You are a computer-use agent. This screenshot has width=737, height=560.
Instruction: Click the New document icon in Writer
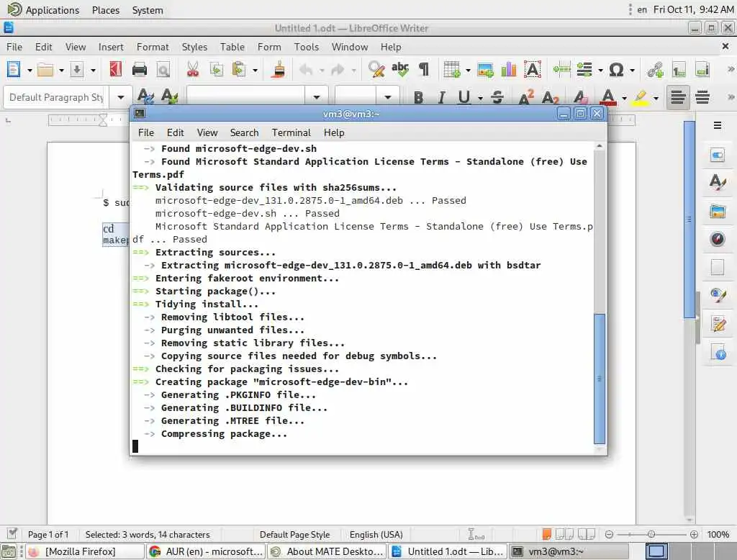14,70
